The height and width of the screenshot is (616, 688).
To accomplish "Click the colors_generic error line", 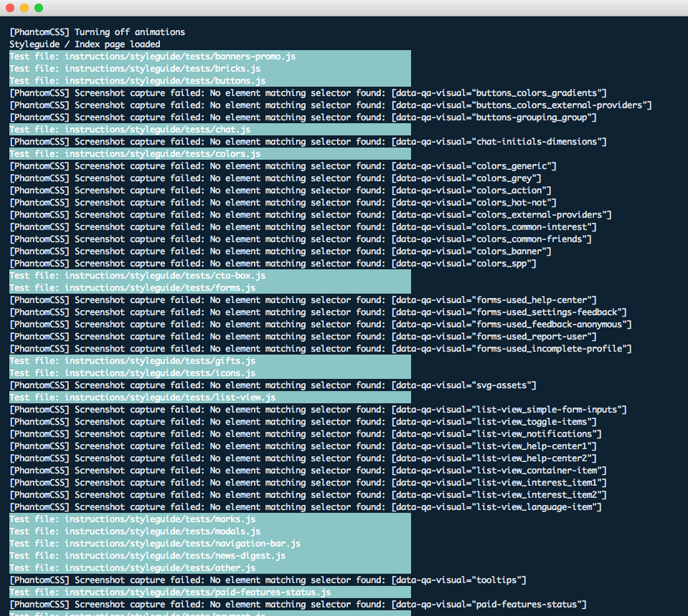I will point(283,166).
